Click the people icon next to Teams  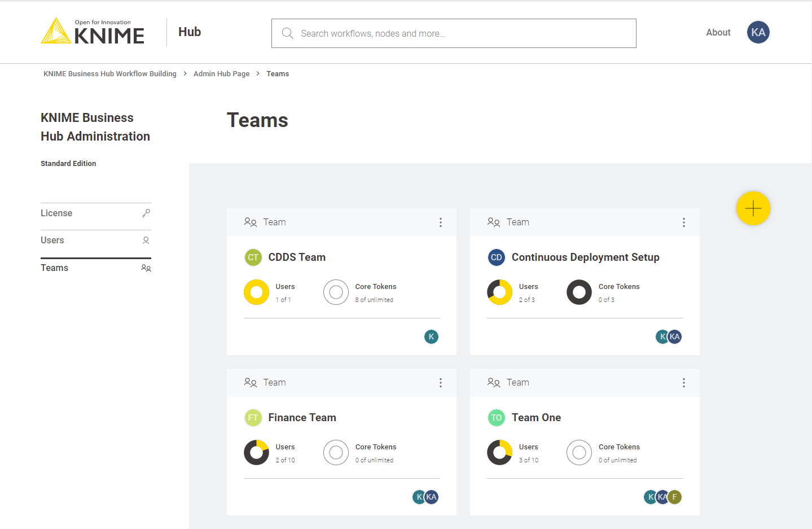pyautogui.click(x=146, y=268)
